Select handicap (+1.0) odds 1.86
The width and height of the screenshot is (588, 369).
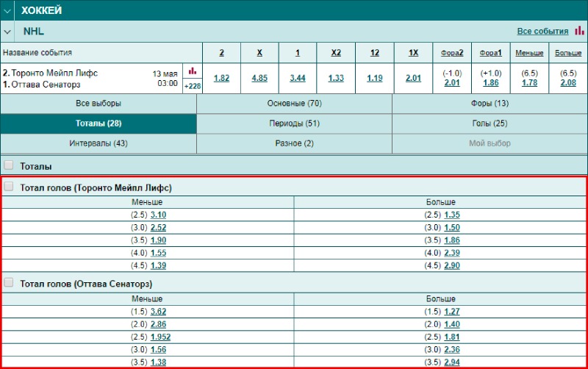(491, 82)
